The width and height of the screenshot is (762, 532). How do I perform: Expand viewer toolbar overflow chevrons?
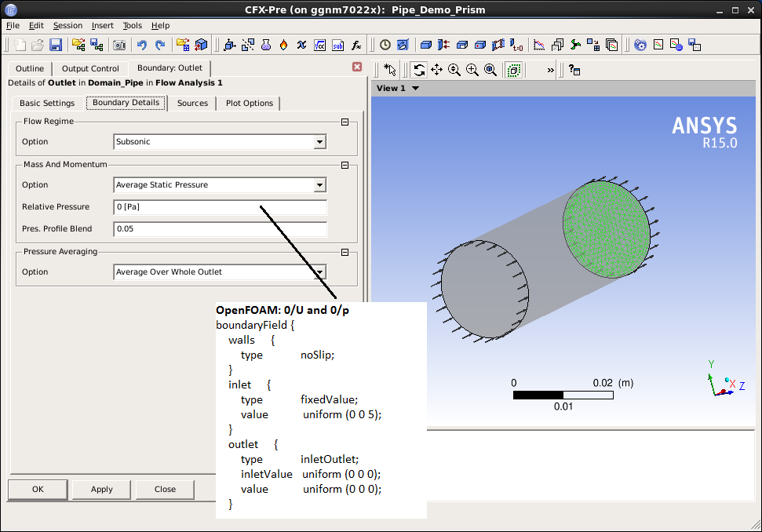pyautogui.click(x=551, y=70)
